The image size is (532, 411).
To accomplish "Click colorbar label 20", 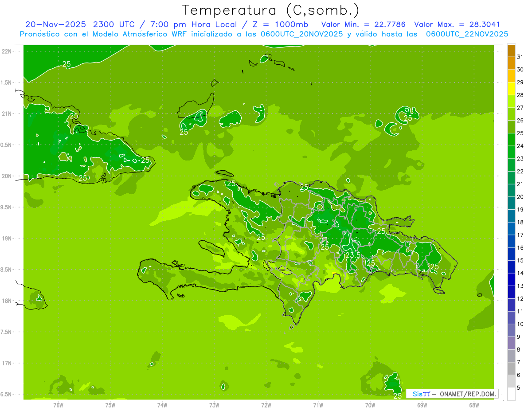I will [520, 197].
